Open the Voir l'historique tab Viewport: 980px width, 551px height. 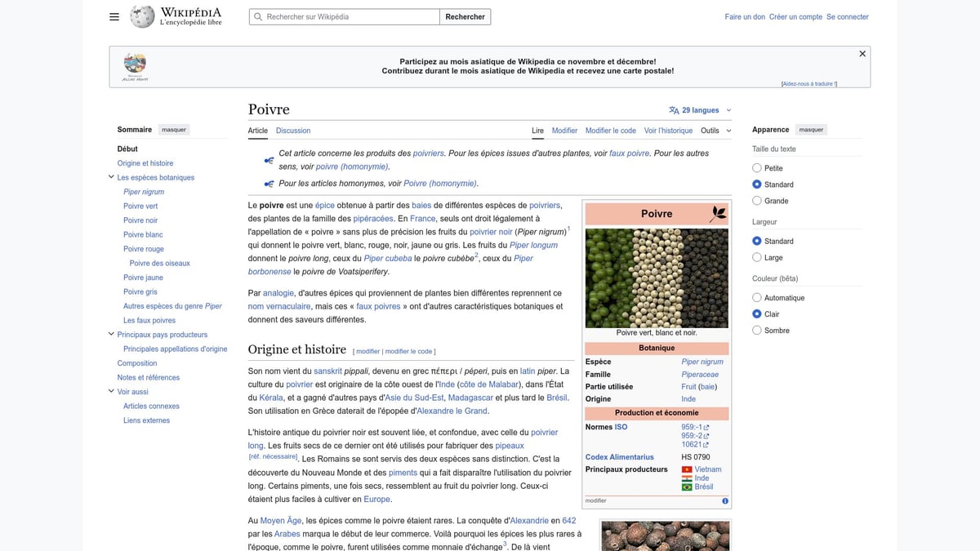coord(668,131)
